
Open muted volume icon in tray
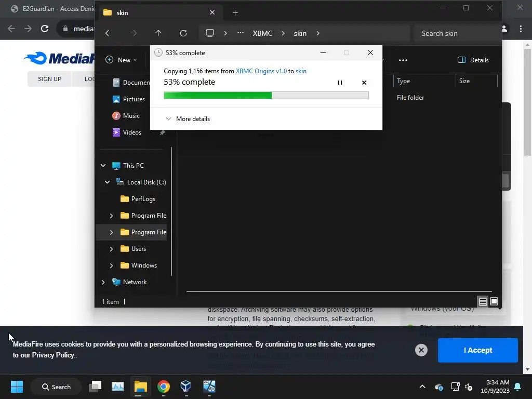(x=469, y=387)
